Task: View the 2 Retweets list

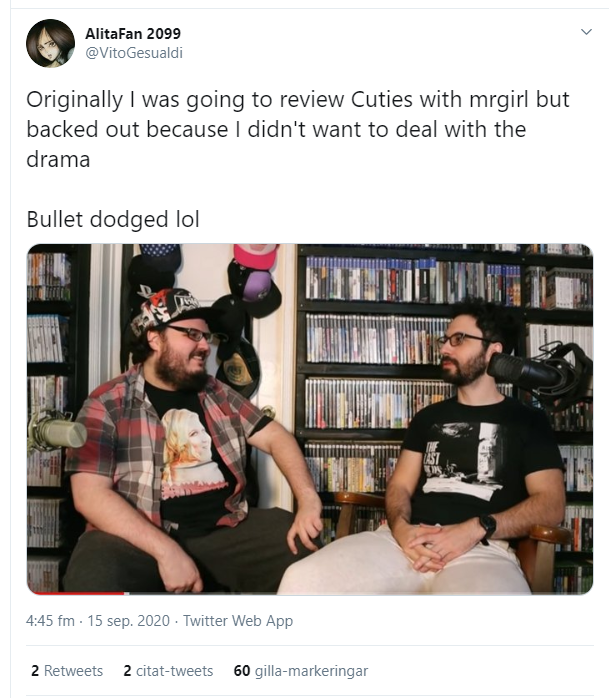Action: click(x=67, y=671)
